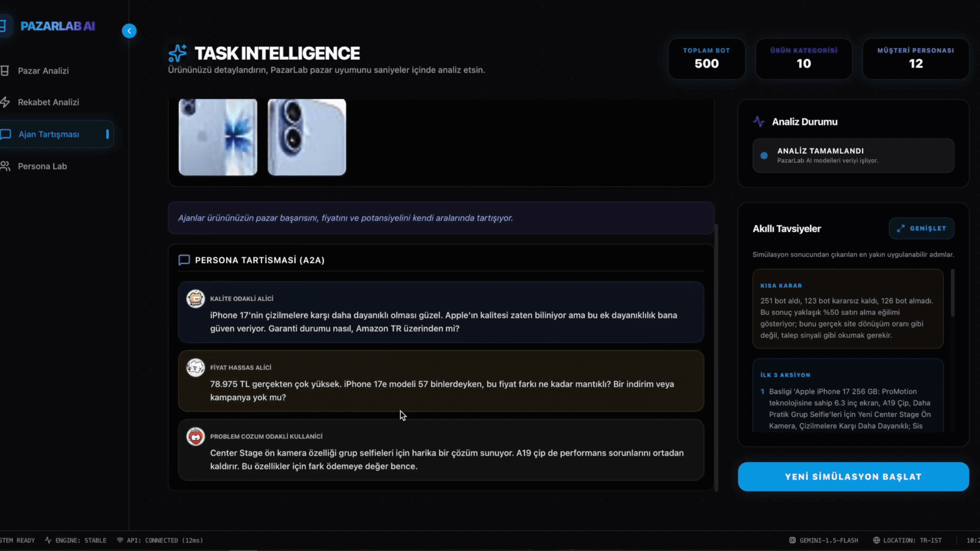
Task: Click the Persona Tartışması chat bubble icon
Action: (184, 260)
